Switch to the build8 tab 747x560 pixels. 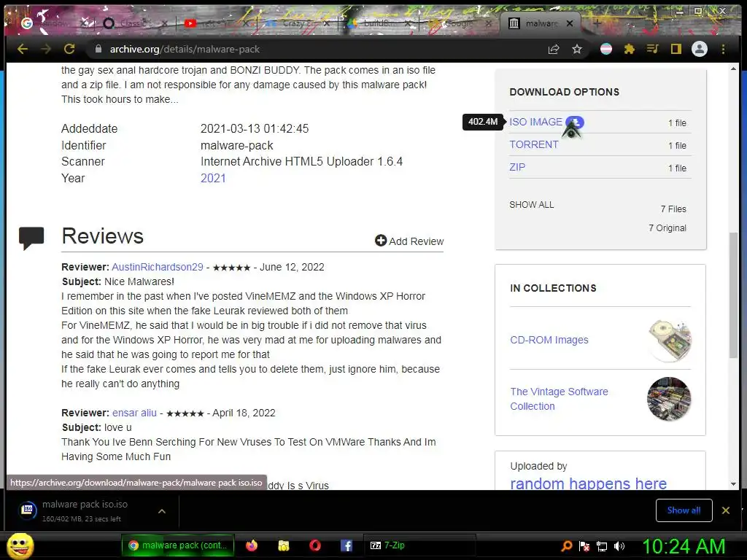click(x=379, y=23)
